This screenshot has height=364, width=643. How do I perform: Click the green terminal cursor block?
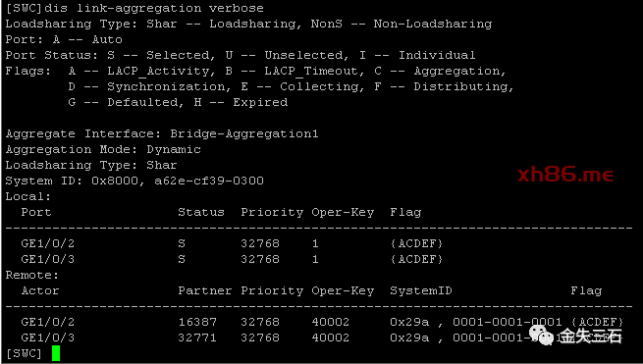(x=56, y=353)
